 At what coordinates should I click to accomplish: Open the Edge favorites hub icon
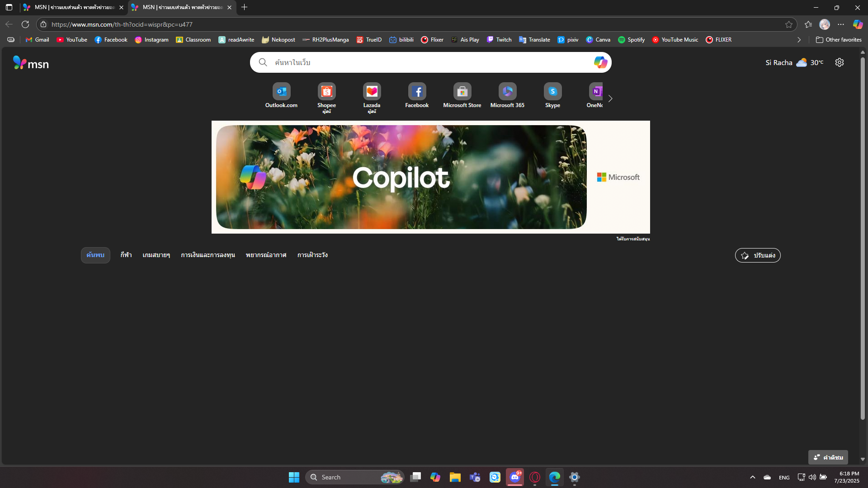[808, 24]
